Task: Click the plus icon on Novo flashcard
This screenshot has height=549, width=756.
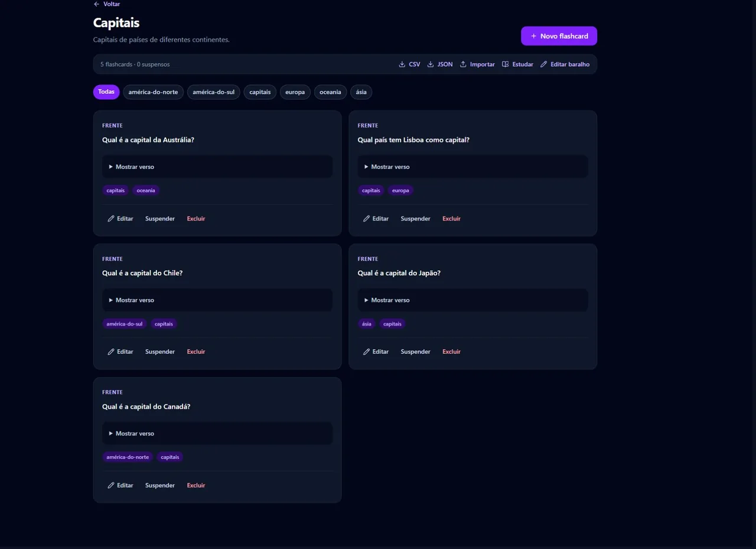Action: tap(534, 36)
